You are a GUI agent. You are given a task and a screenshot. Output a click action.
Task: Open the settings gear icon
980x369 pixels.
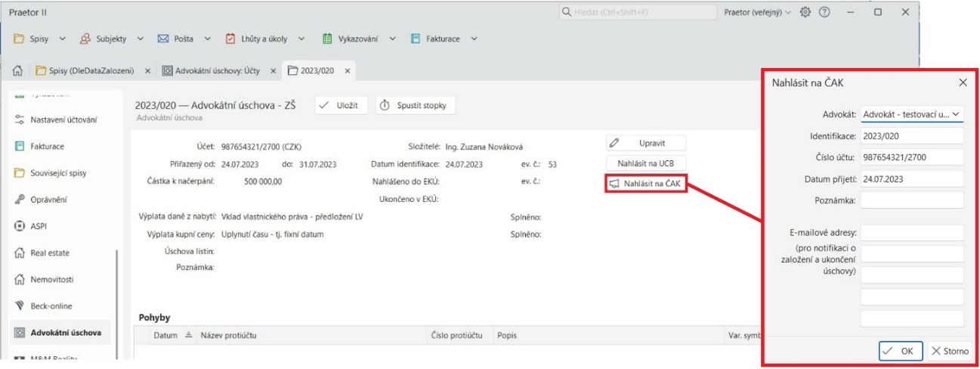[x=805, y=12]
